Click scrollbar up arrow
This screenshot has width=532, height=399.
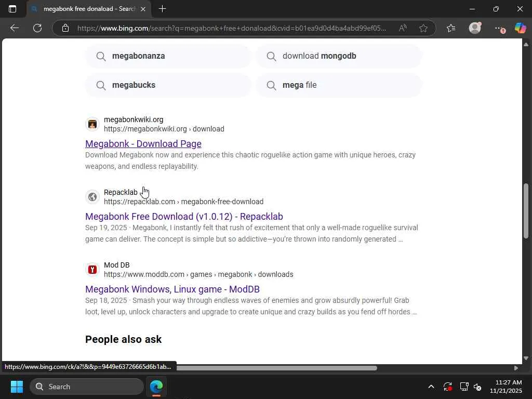(x=526, y=45)
